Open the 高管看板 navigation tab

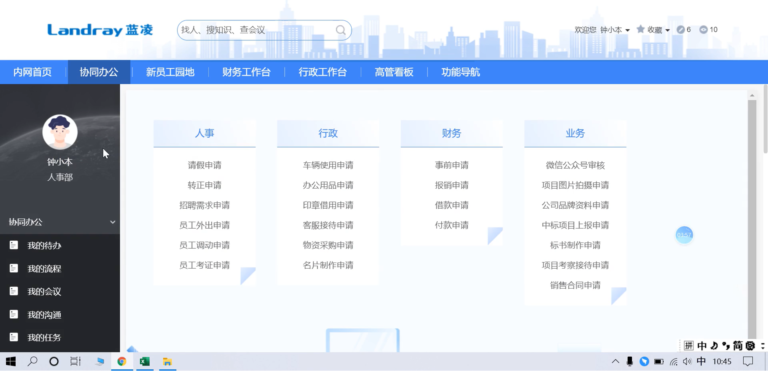coord(394,72)
